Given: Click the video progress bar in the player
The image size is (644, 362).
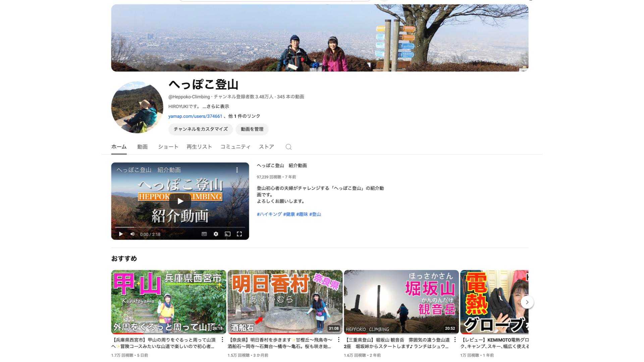Looking at the screenshot, I should (180, 227).
